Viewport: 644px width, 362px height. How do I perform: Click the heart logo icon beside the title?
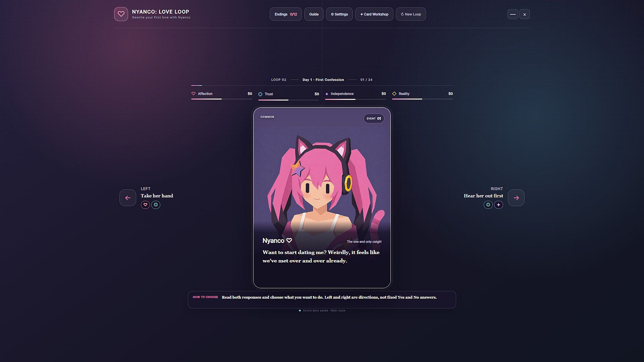coord(121,14)
